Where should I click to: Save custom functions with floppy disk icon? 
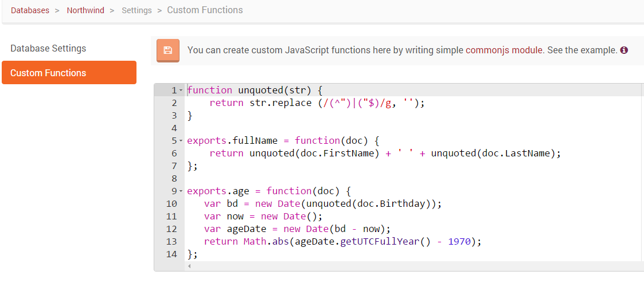168,50
